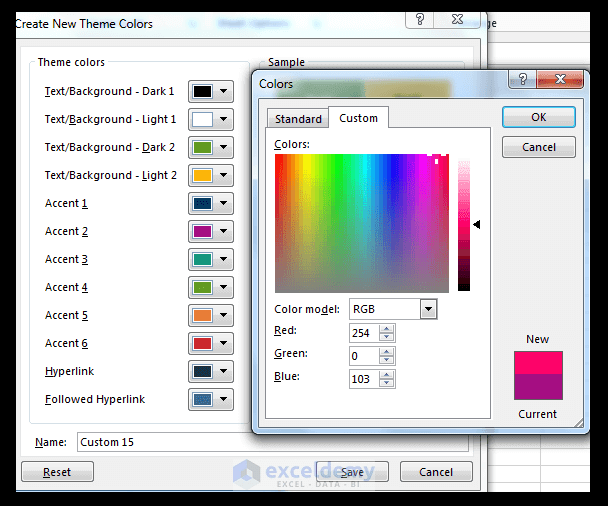Open the Followed Hyperlink color dropdown

click(x=211, y=399)
